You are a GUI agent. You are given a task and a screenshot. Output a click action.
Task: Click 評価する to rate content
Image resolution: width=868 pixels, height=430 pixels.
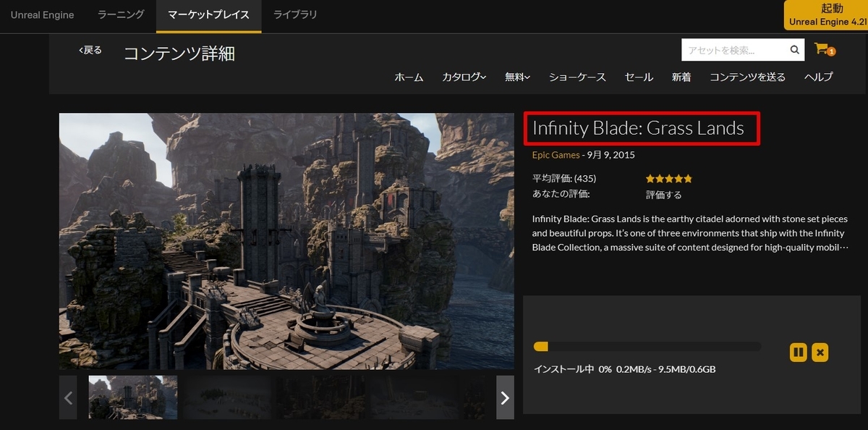[663, 195]
